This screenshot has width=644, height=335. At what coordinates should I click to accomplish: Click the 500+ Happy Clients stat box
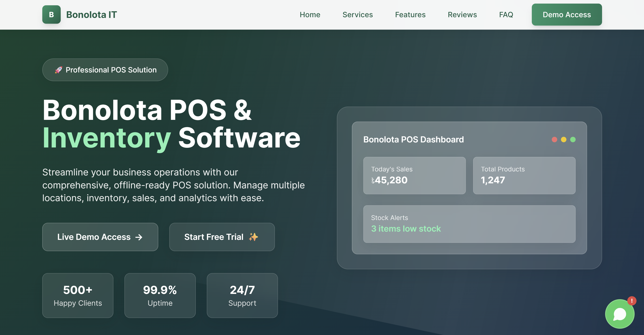(78, 295)
